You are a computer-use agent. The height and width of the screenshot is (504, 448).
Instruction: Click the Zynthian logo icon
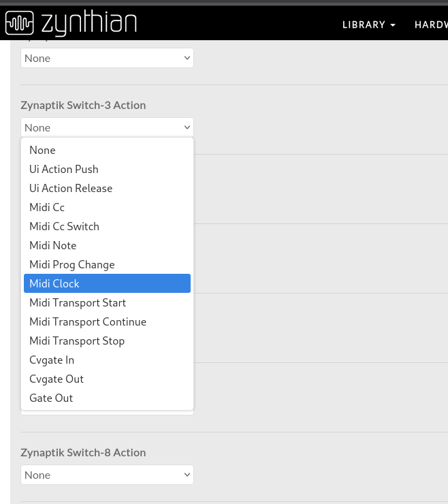(x=19, y=23)
